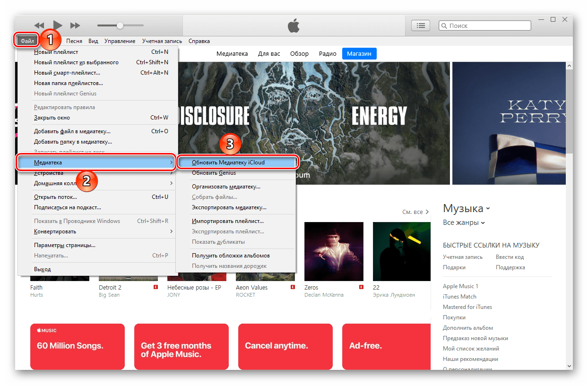Screen dimensions: 588x385
Task: Click the magnifier icon in search field
Action: point(444,26)
